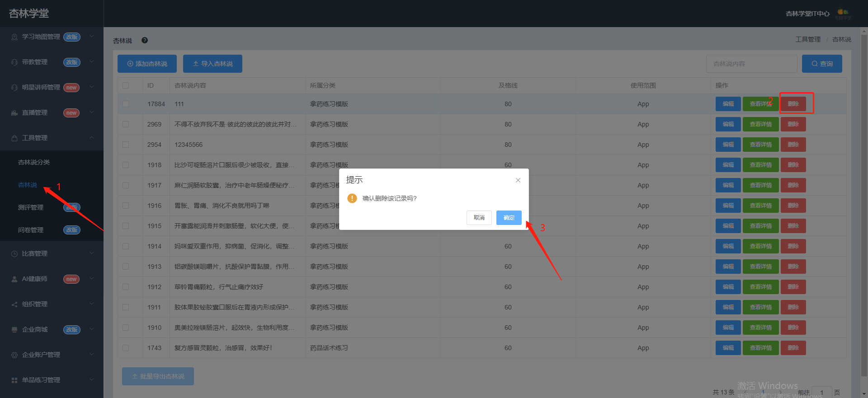The height and width of the screenshot is (398, 868).
Task: Collapse the 工具管理 menu chevron
Action: click(92, 137)
